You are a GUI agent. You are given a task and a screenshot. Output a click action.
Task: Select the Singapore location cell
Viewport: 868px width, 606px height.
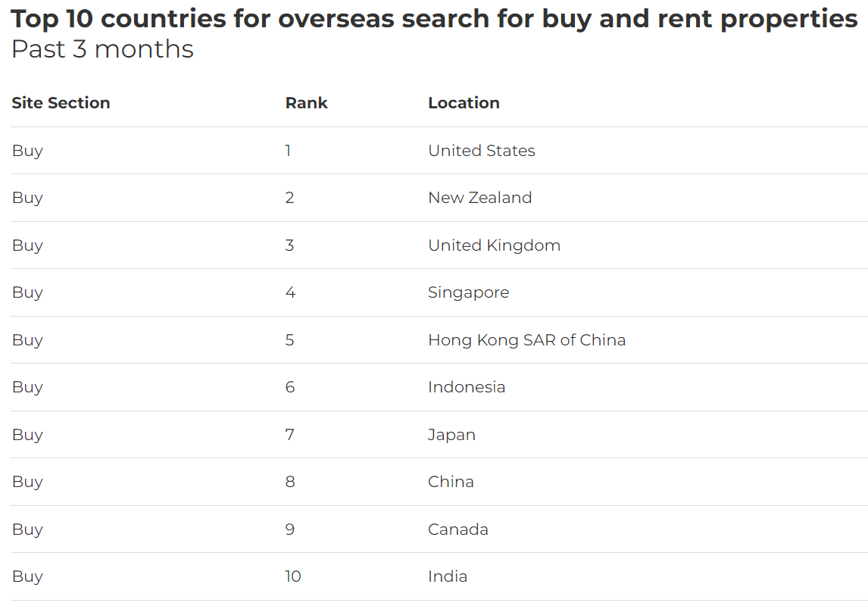coord(468,292)
